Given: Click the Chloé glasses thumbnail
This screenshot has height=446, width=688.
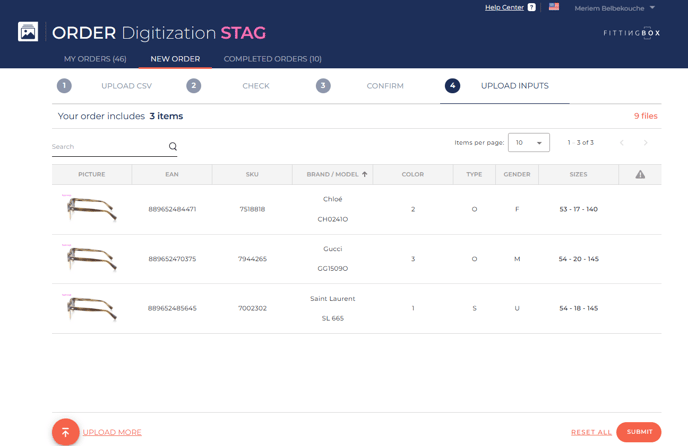Looking at the screenshot, I should click(x=91, y=208).
